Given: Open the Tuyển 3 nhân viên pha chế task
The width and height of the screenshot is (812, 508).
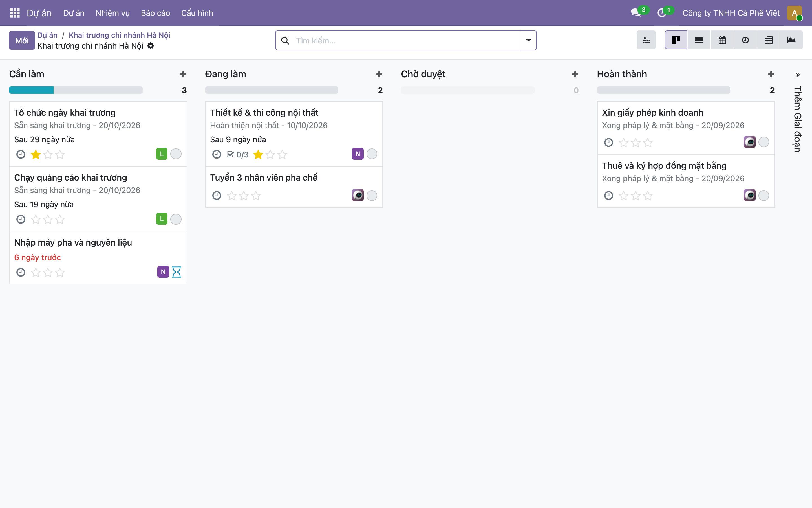Looking at the screenshot, I should coord(264,178).
